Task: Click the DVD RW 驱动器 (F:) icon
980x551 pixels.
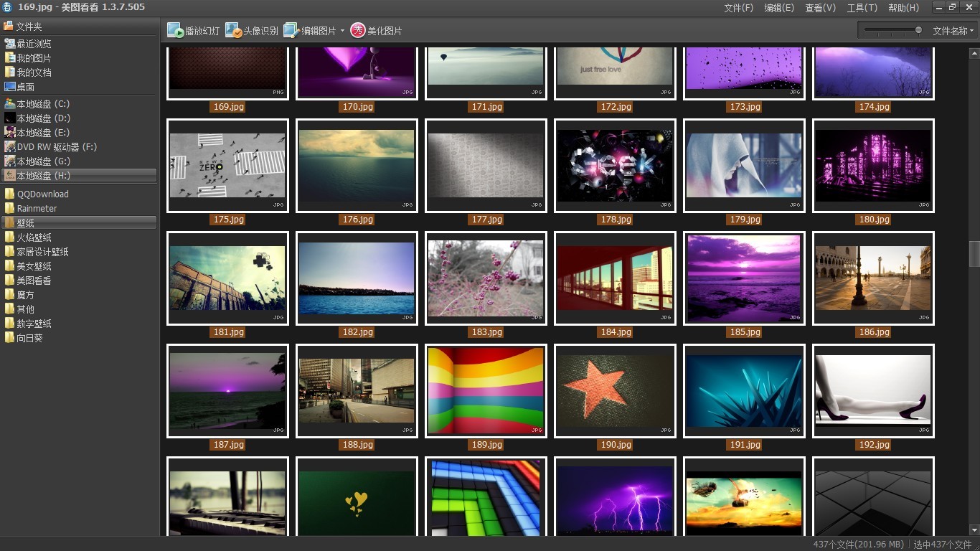Action: click(x=10, y=147)
